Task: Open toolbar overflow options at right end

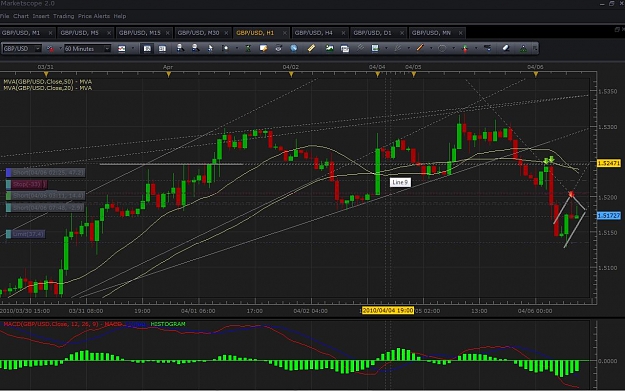Action: click(x=535, y=49)
